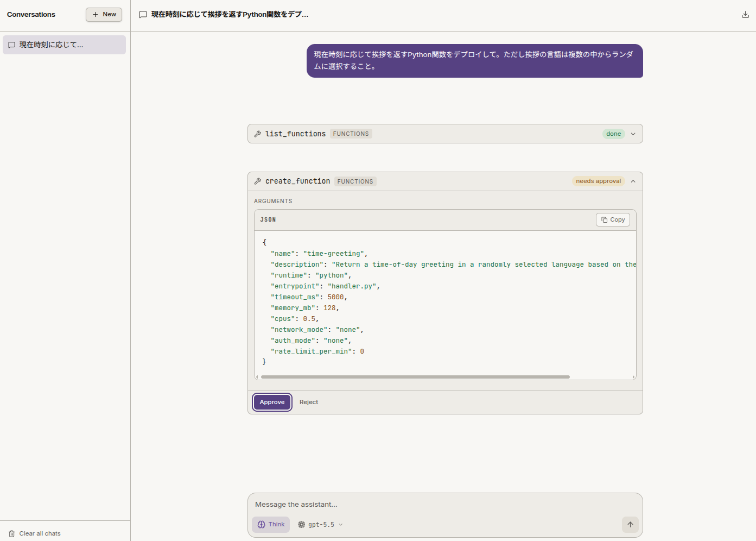Toggle the Think mode button
This screenshot has height=541, width=756.
[x=271, y=525]
